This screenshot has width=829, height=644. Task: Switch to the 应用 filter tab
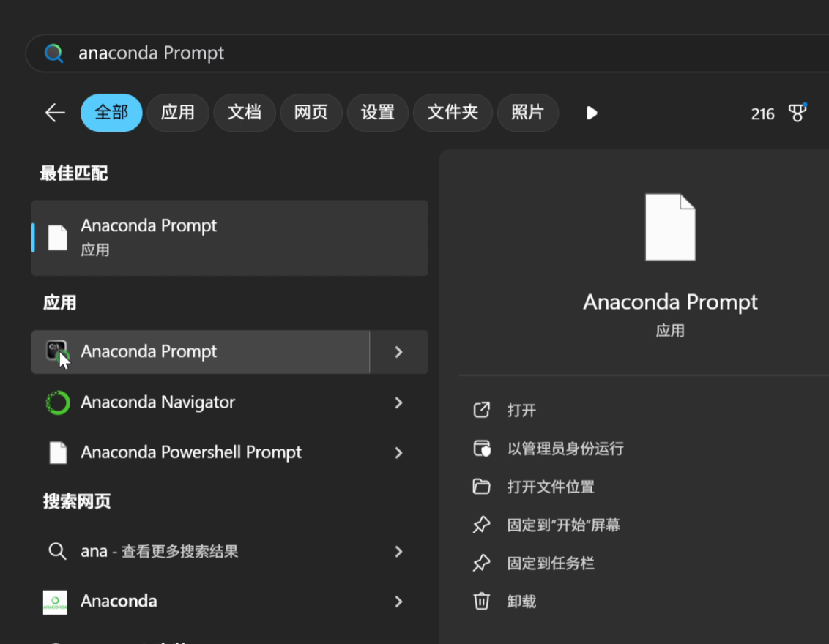tap(177, 113)
